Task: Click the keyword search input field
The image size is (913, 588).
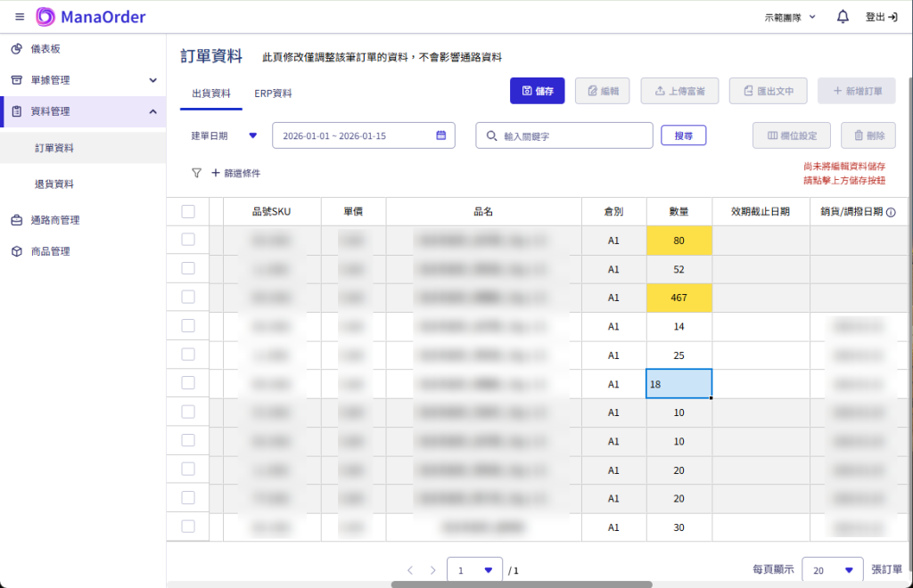Action: pos(571,135)
